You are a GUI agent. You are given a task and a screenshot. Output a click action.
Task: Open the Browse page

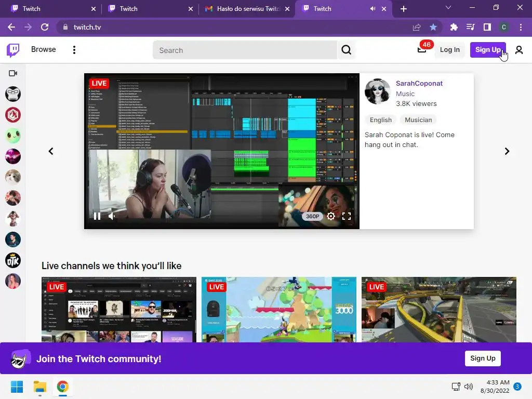[x=44, y=49]
